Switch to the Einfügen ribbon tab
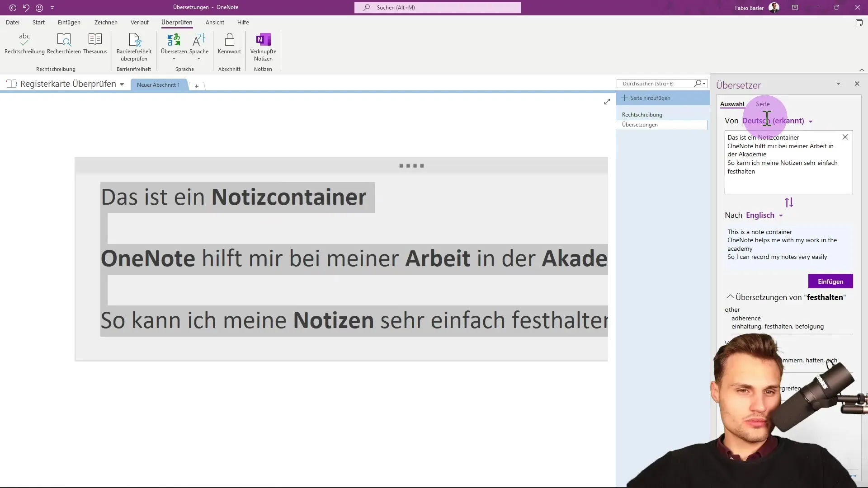 pos(69,22)
